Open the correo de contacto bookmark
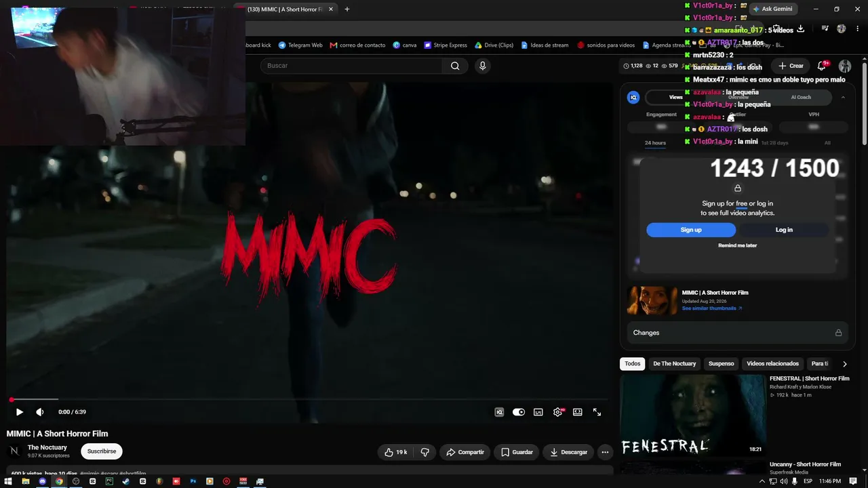This screenshot has width=868, height=488. [x=357, y=45]
